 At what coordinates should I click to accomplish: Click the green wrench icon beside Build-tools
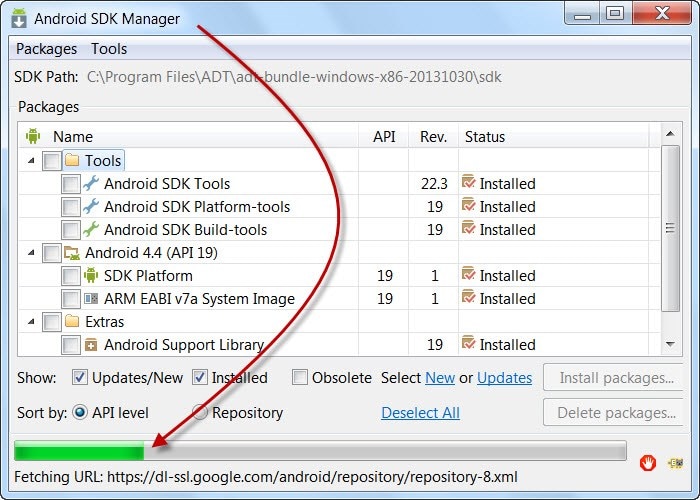point(91,229)
